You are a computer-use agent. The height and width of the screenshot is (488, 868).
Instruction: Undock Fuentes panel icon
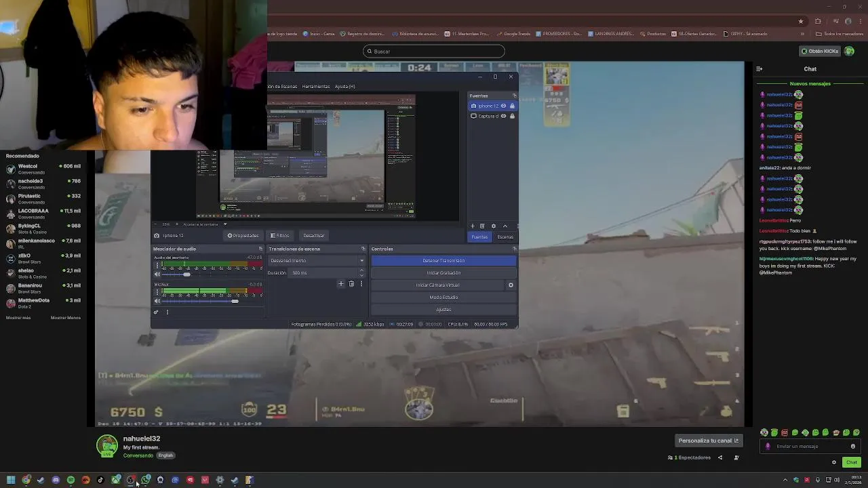(x=514, y=96)
